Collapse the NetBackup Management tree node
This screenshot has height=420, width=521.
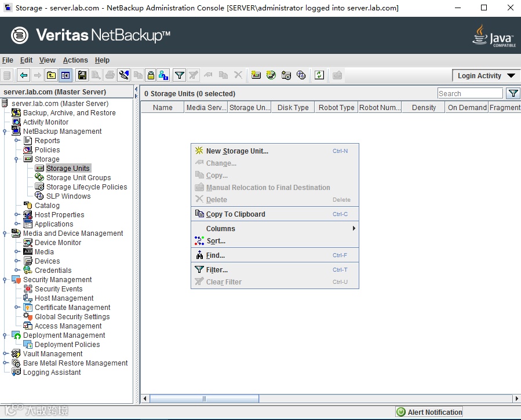[5, 132]
